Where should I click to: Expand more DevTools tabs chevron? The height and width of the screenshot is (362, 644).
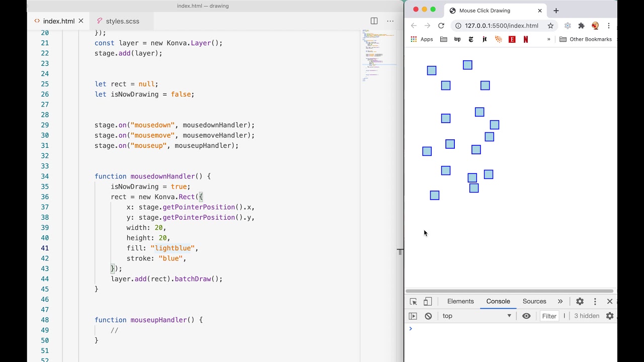tap(560, 302)
